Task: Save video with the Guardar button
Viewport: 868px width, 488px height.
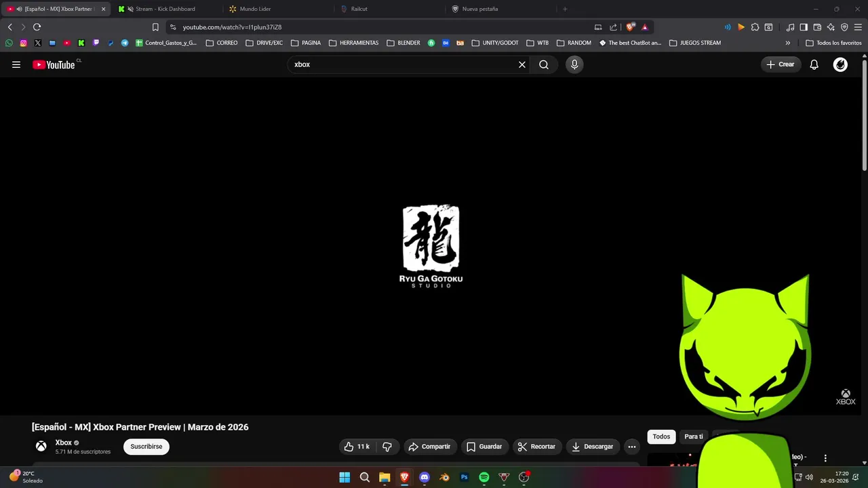Action: tap(484, 447)
